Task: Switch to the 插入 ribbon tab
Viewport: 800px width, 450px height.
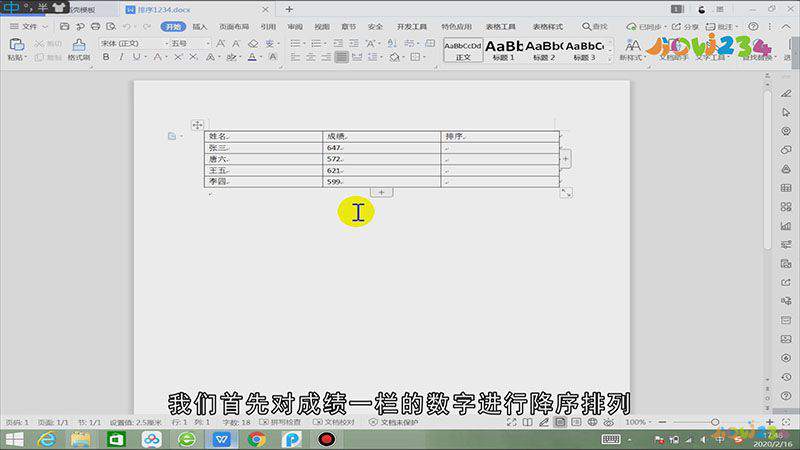Action: click(199, 27)
